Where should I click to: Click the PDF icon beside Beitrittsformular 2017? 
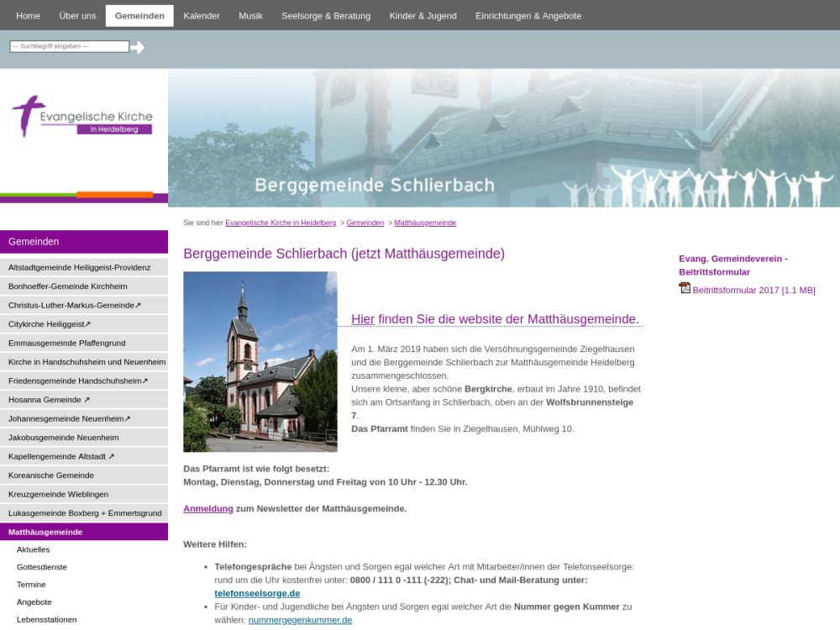tap(685, 288)
